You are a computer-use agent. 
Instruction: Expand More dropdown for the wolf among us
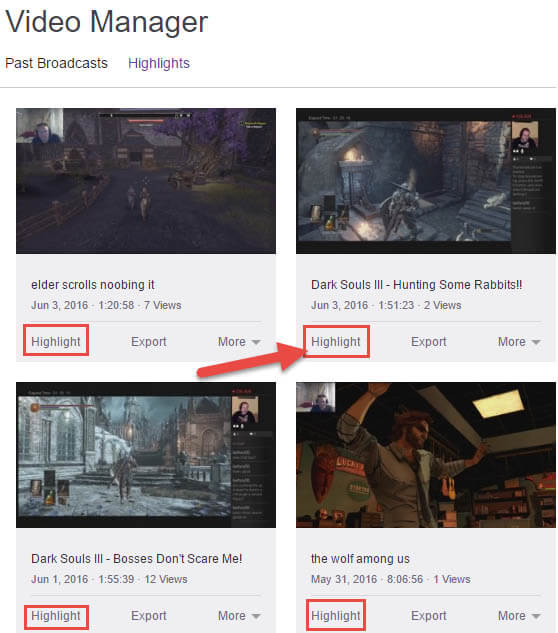coord(519,616)
